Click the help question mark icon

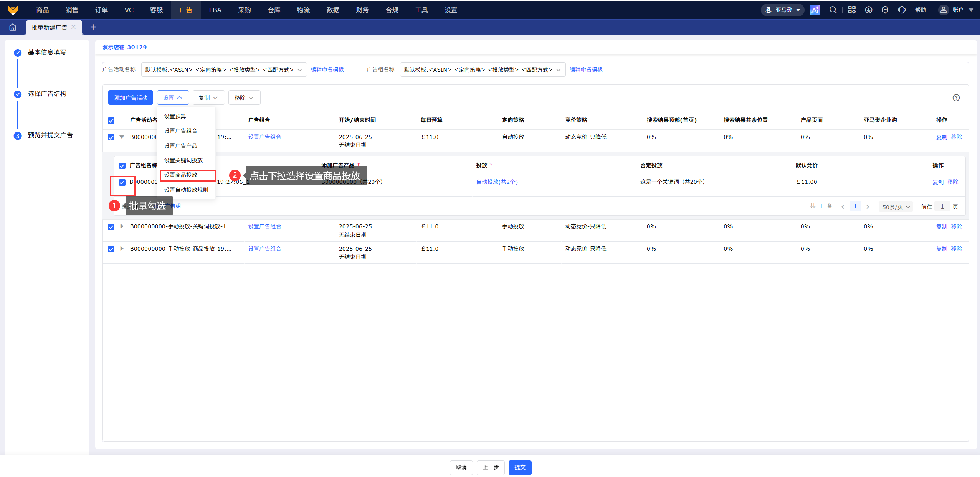tap(956, 98)
